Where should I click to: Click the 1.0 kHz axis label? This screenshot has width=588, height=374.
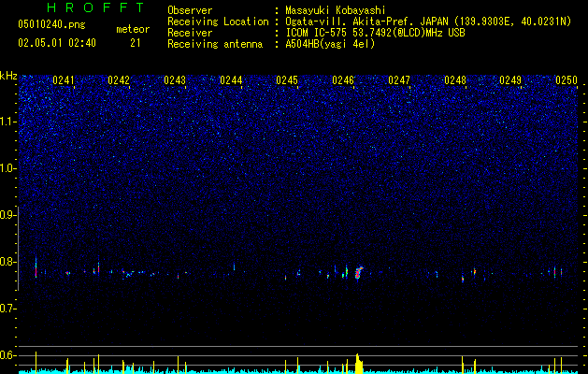click(x=7, y=168)
